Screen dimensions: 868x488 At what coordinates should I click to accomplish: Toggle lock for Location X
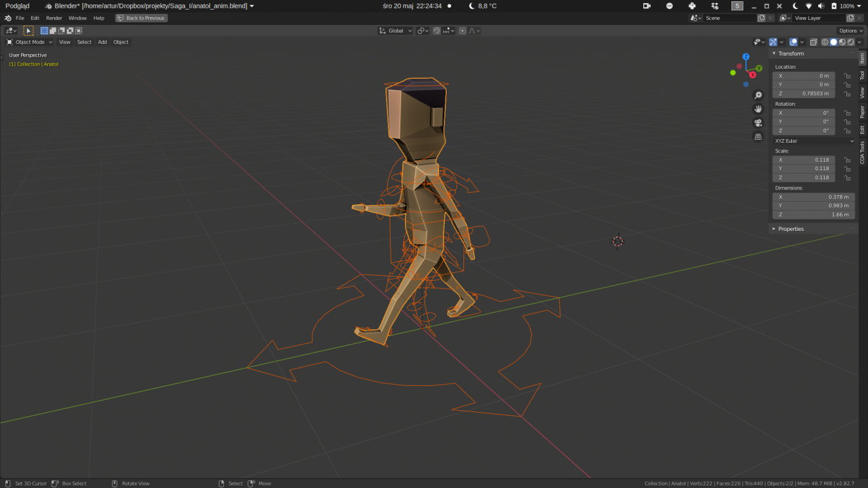pyautogui.click(x=847, y=76)
